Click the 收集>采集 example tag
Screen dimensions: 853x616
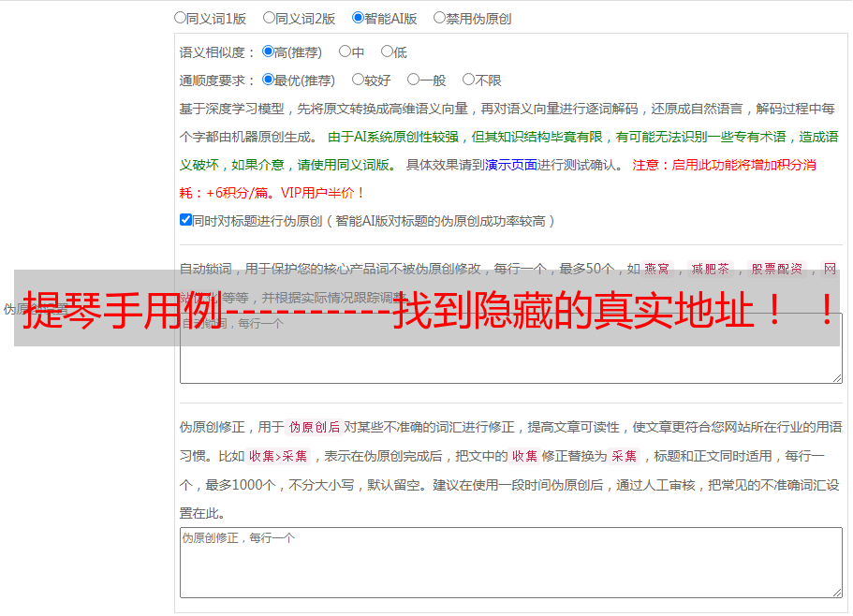pyautogui.click(x=278, y=456)
